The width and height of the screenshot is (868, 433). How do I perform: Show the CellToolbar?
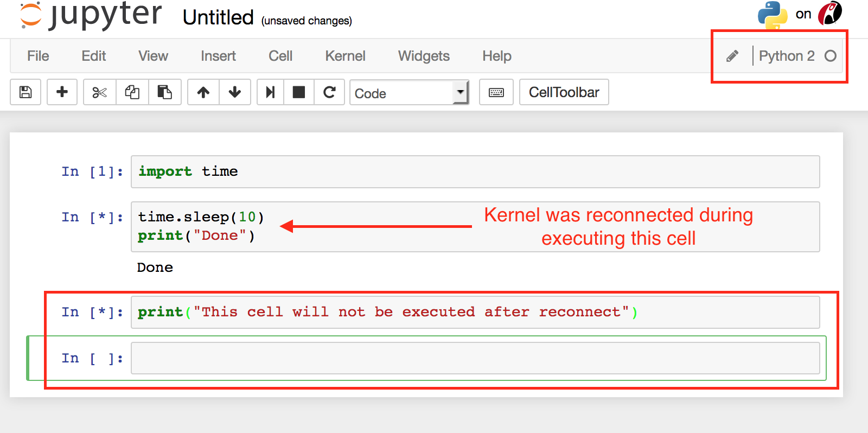coord(564,92)
